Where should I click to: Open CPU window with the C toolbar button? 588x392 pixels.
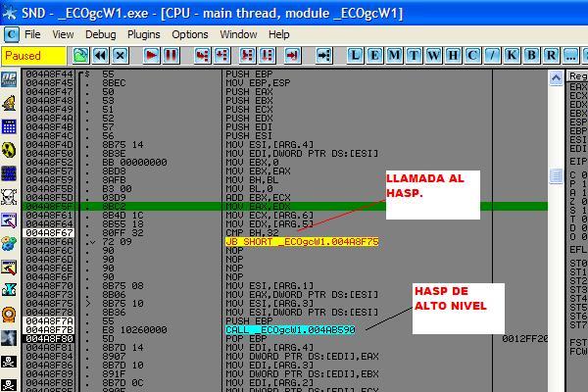[x=472, y=56]
